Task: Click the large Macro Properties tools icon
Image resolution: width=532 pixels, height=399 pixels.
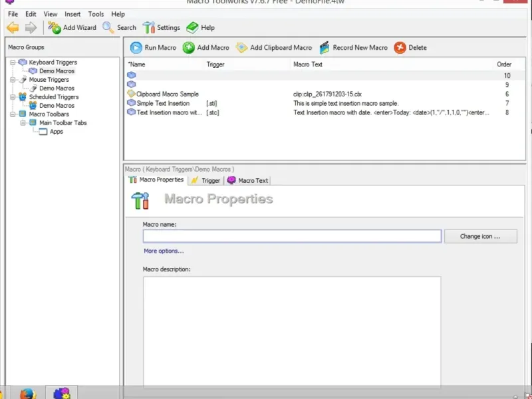Action: (x=140, y=201)
